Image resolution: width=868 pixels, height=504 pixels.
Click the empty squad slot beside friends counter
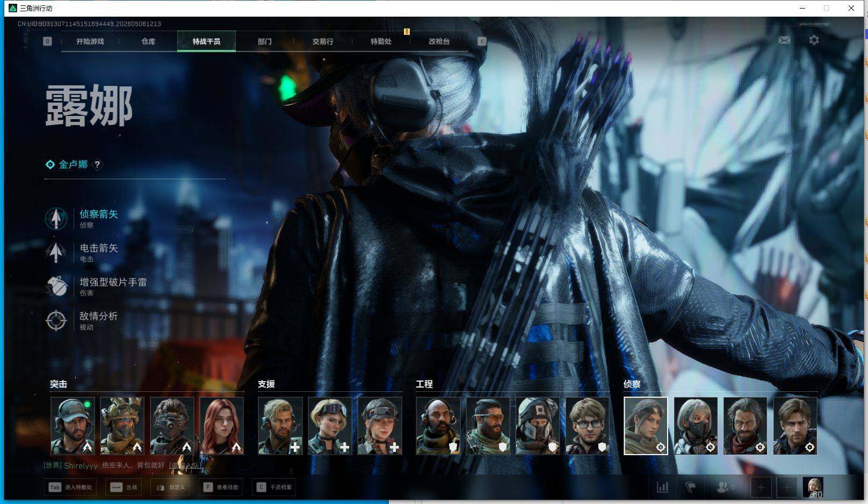tap(761, 487)
